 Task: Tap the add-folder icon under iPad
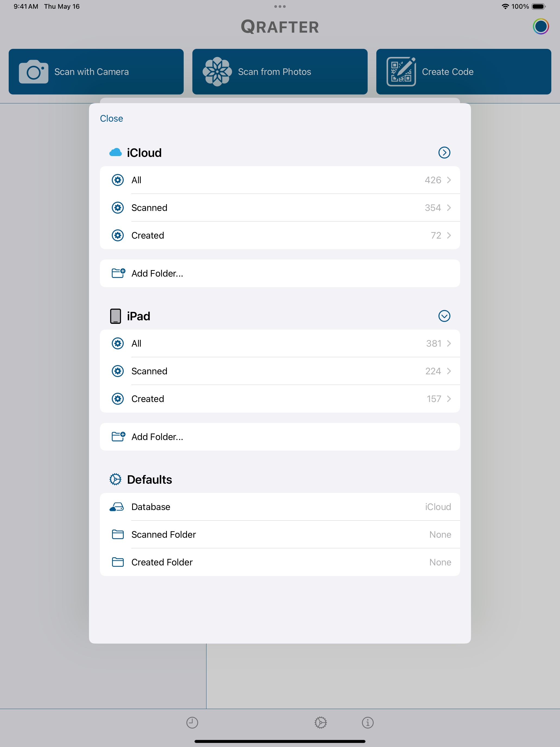pos(118,436)
